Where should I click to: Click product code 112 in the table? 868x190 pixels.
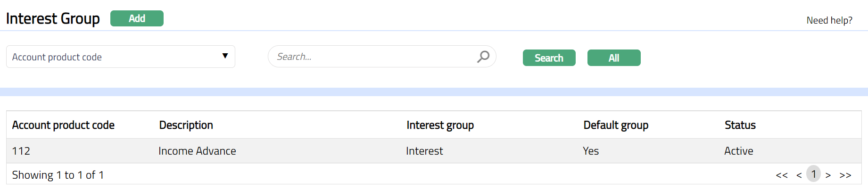click(21, 151)
